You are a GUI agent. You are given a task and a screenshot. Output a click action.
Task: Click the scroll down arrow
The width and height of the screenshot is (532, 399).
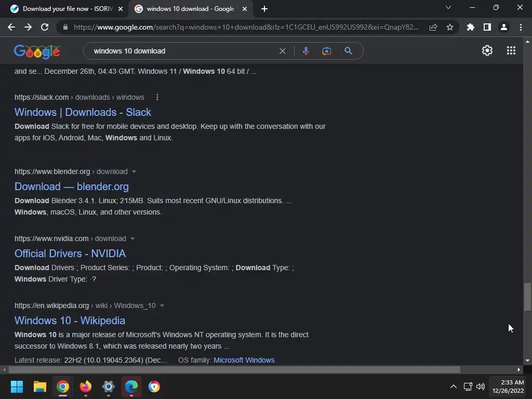coord(527,361)
